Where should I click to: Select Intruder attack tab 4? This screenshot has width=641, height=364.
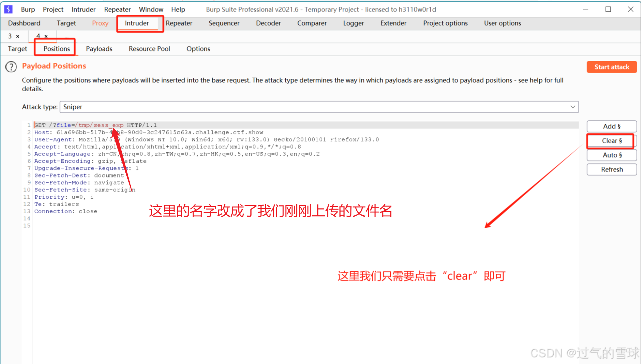[x=38, y=36]
